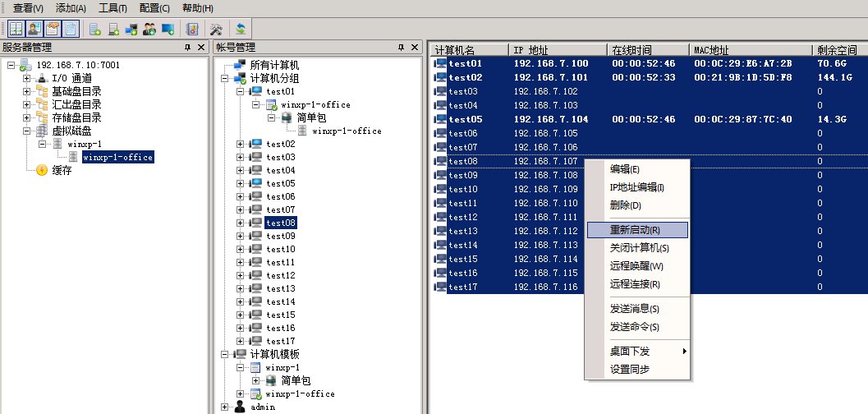Select winxp-1-office under virtual disk winxp-1

118,157
